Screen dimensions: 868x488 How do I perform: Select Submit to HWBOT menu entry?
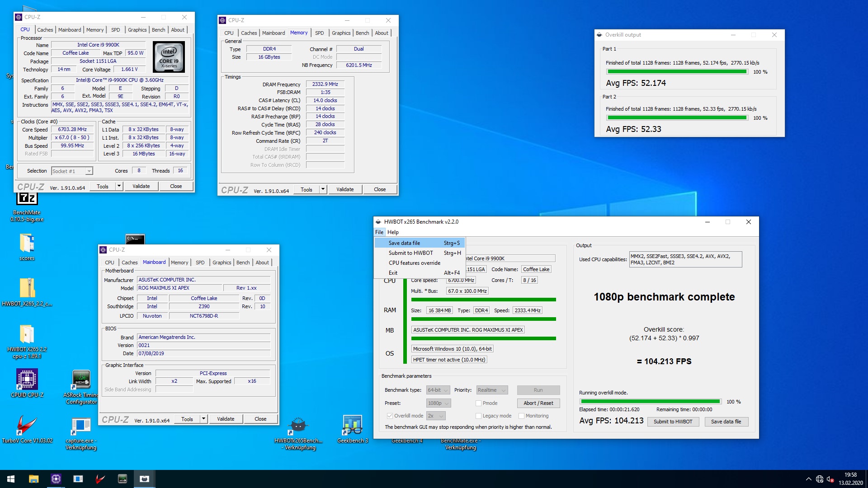[420, 253]
